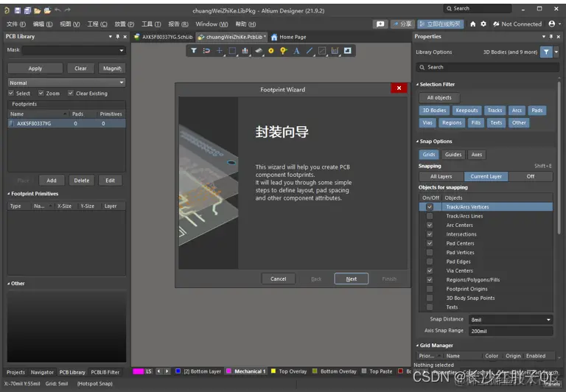Collapse the Other section in the PCB Library panel
Image resolution: width=566 pixels, height=392 pixels.
pos(9,284)
